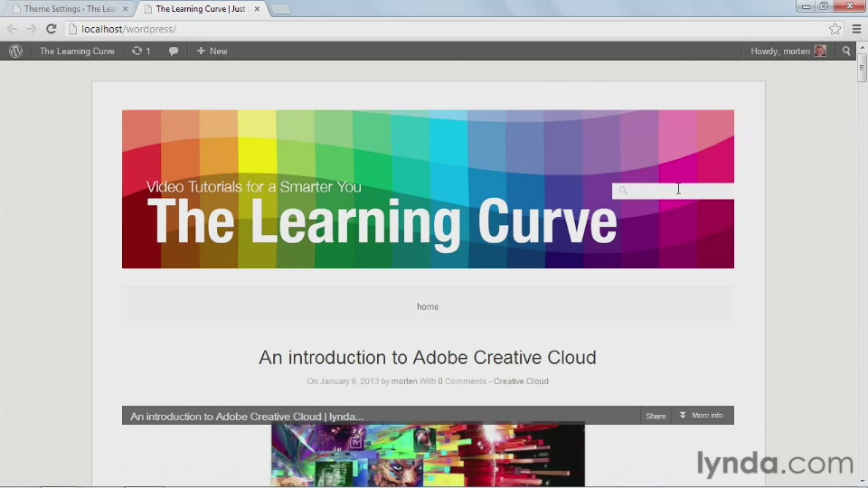868x488 pixels.
Task: Bookmark the page with star icon
Action: pos(835,29)
